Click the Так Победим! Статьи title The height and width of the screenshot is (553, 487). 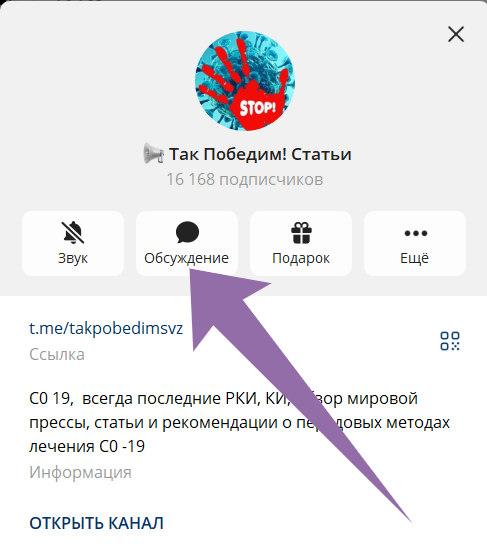tap(260, 154)
